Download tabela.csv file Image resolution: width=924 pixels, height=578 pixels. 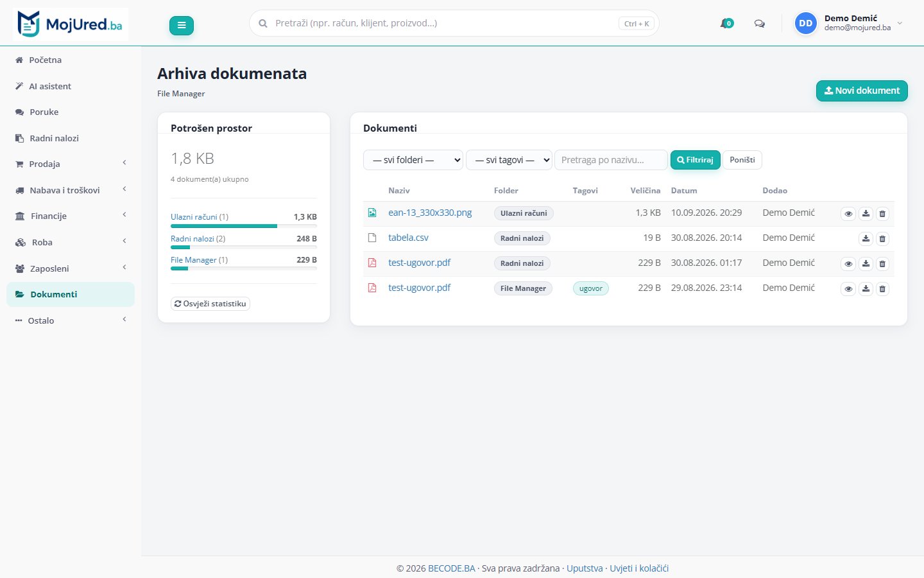tap(866, 239)
